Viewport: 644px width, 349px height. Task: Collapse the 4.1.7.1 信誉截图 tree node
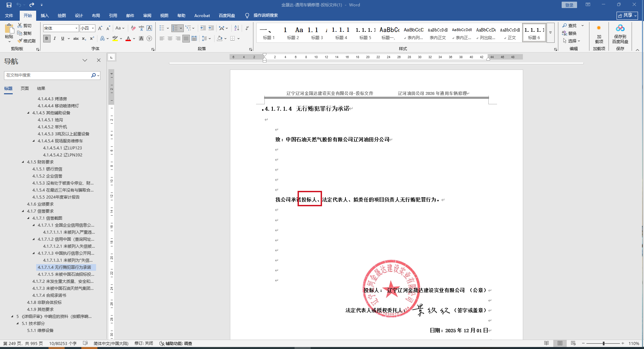tap(28, 218)
